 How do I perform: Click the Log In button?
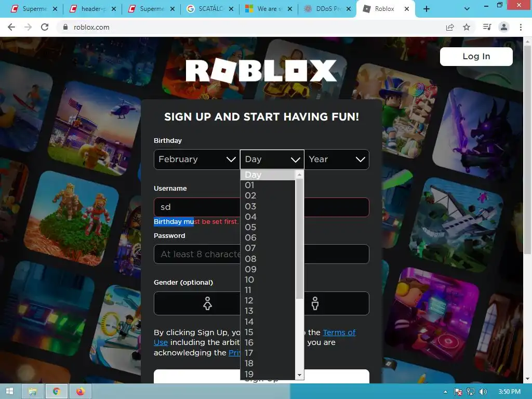coord(476,56)
